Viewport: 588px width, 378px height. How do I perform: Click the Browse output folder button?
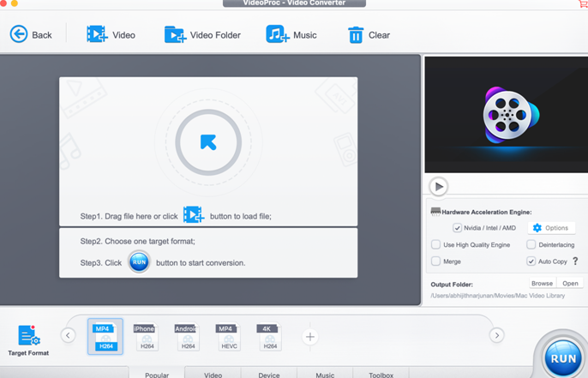[x=542, y=283]
